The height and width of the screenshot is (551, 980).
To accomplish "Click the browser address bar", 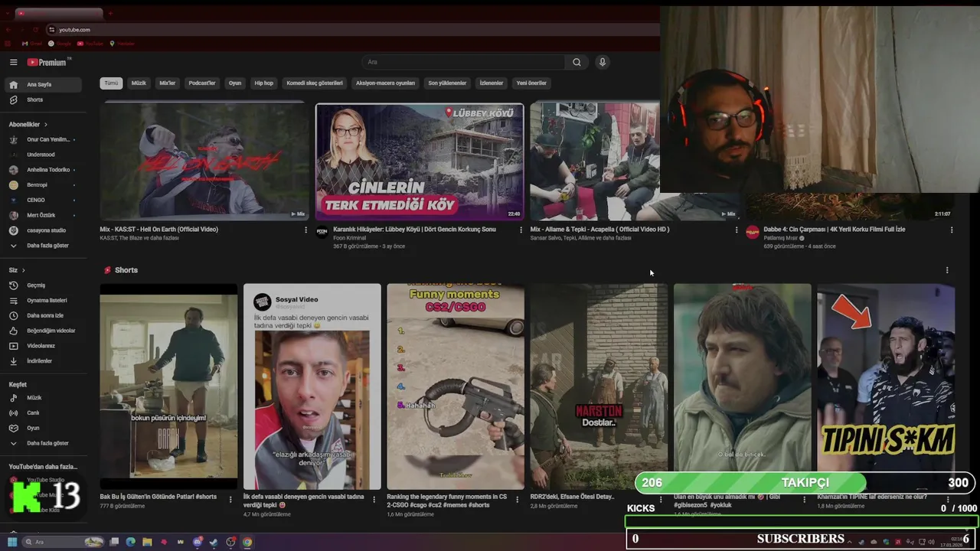I will tap(352, 29).
